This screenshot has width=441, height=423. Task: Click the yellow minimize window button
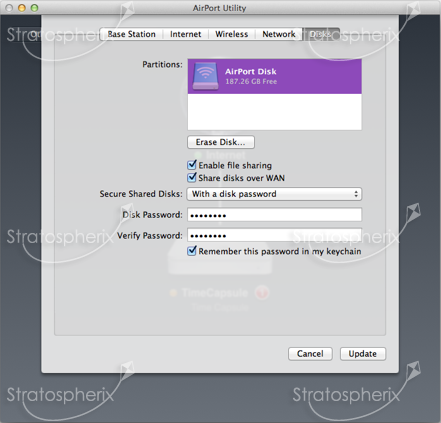tap(22, 8)
